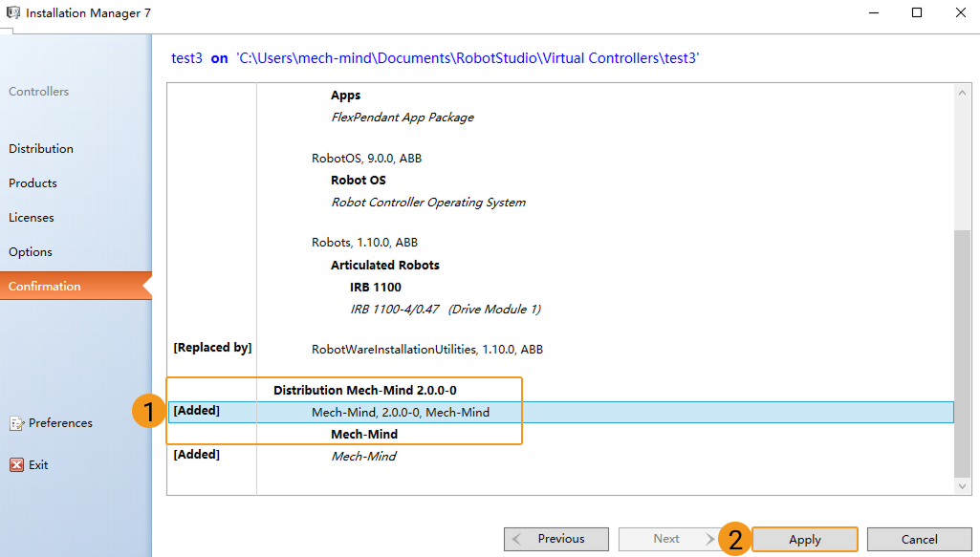Select Distribution Mech-Mind 2.0.0-0 entry
Screen dimensions: 980x557
click(x=371, y=391)
